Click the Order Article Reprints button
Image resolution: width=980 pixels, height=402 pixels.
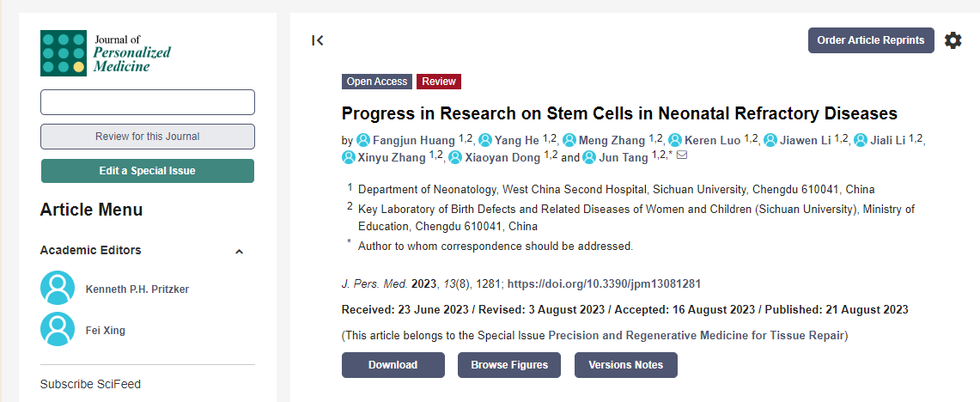(871, 40)
